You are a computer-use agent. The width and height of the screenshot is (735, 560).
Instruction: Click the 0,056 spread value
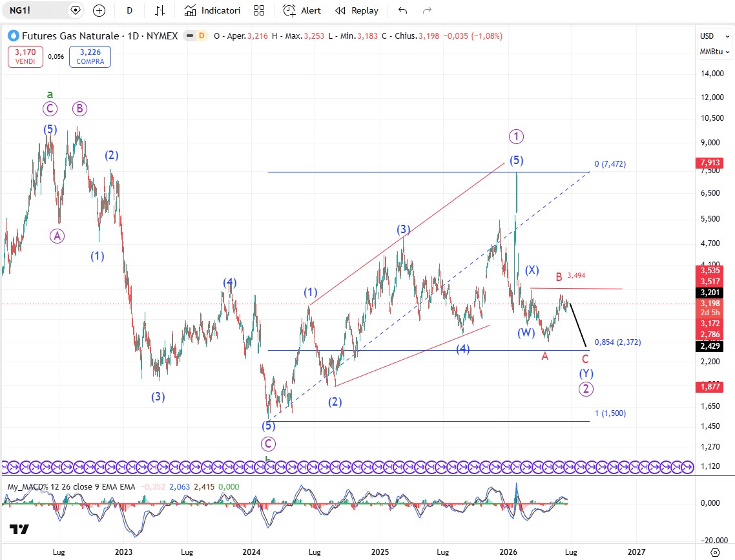click(x=56, y=57)
